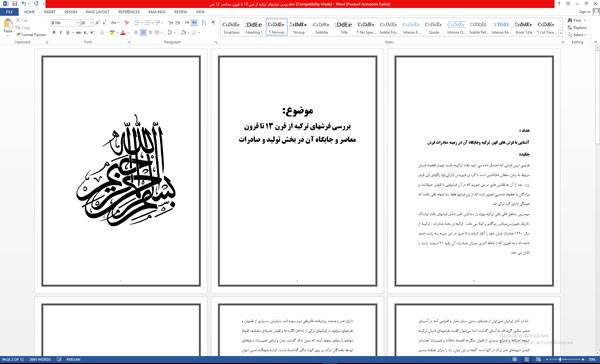The height and width of the screenshot is (364, 600).
Task: Switch to the PAGE LAYOUT tab
Action: point(97,12)
